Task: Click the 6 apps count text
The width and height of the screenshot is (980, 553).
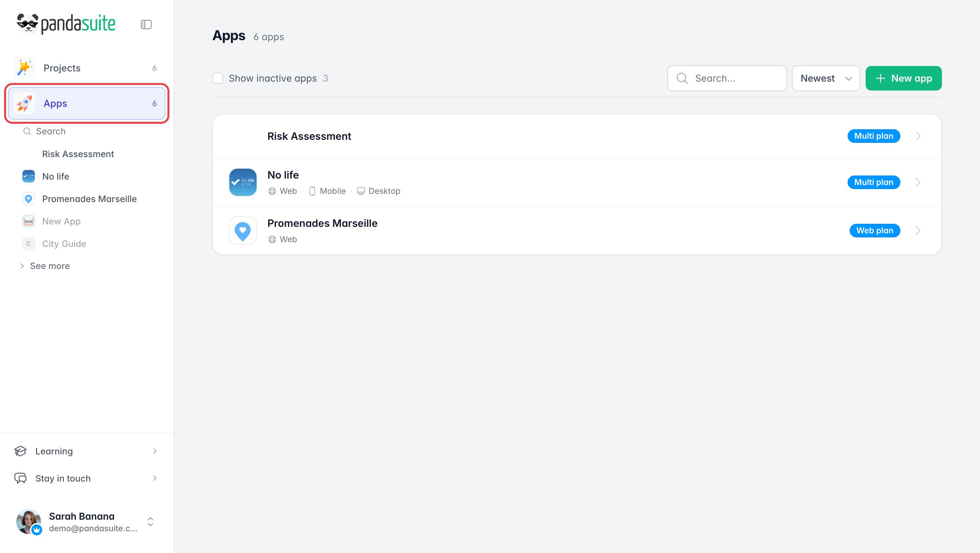Action: coord(268,37)
